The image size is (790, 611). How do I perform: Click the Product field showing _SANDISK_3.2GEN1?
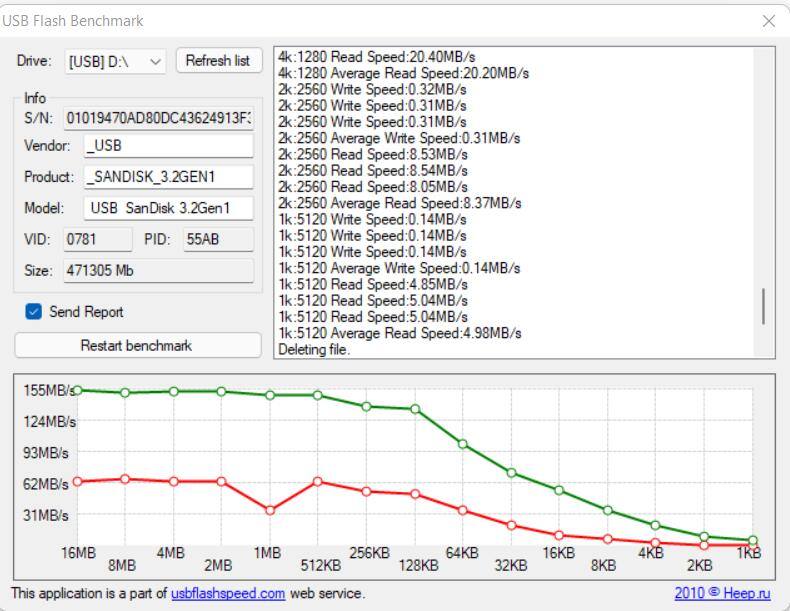pyautogui.click(x=167, y=177)
